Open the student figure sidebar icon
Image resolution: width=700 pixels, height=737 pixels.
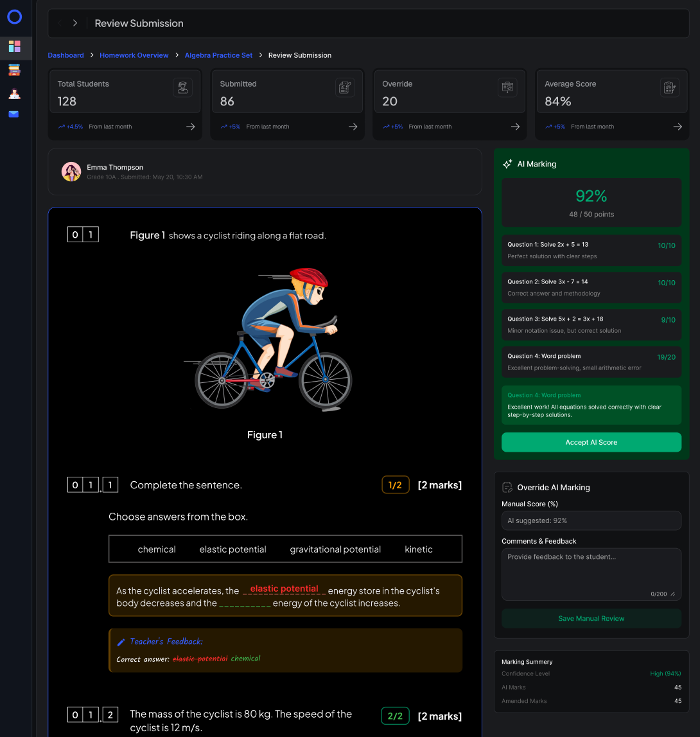point(15,94)
